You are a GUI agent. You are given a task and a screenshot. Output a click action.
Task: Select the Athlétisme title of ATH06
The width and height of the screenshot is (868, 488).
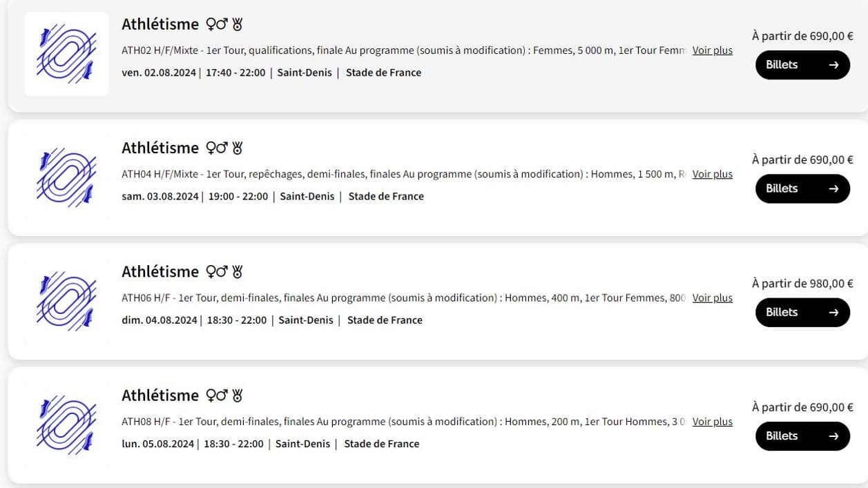[x=160, y=272]
